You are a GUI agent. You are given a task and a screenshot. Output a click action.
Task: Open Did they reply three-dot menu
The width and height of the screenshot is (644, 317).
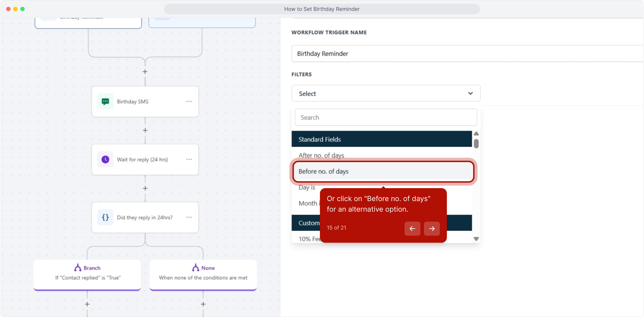click(x=189, y=217)
